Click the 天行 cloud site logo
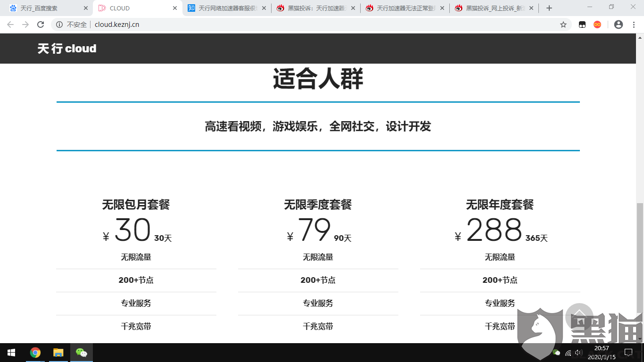 (67, 48)
